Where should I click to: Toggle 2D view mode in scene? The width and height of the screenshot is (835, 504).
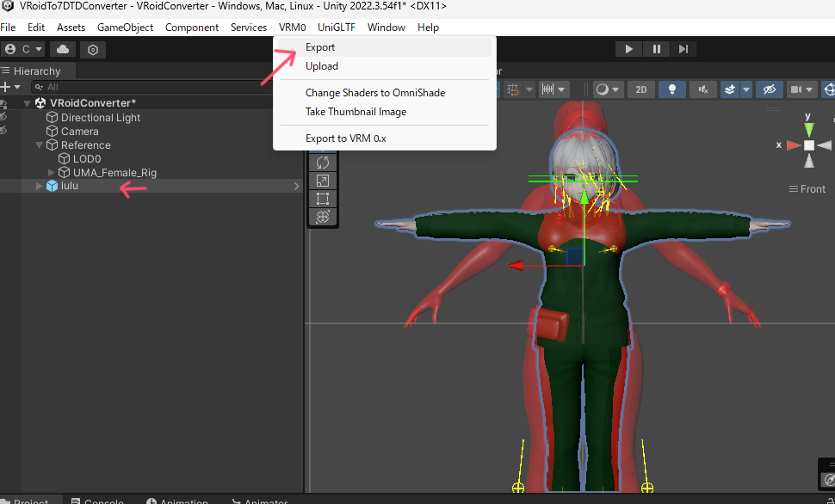point(640,89)
